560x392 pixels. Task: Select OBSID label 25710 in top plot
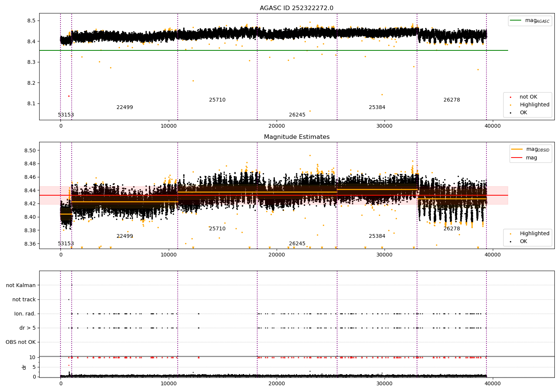coord(217,100)
